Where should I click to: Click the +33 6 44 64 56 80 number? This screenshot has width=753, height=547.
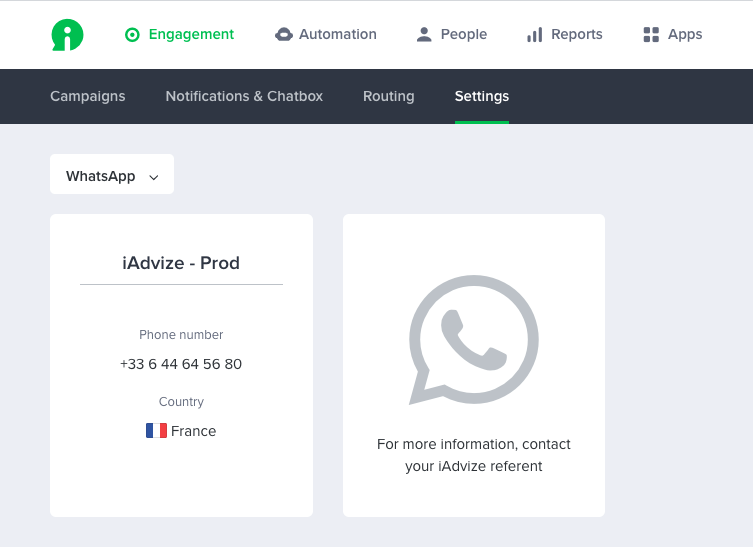181,364
